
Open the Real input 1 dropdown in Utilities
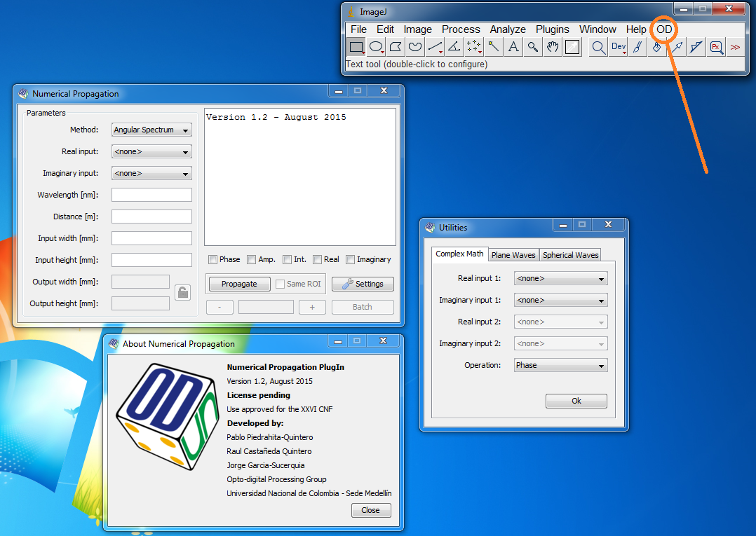[x=561, y=278]
